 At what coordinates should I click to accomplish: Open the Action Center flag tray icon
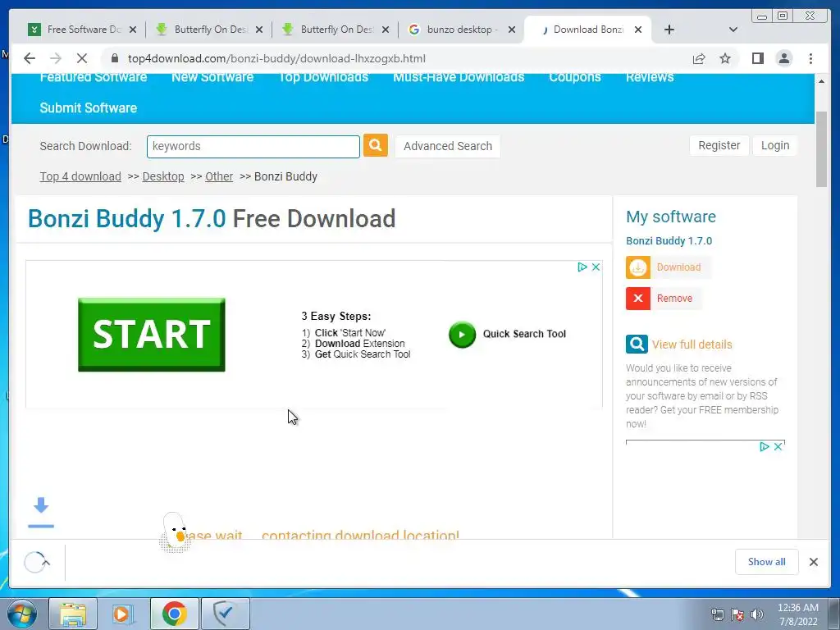(x=737, y=614)
